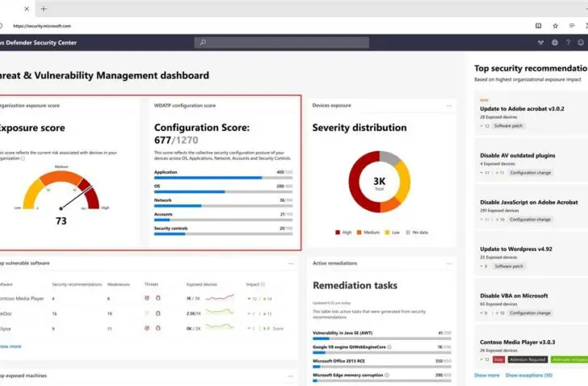This screenshot has width=588, height=386.
Task: Sort by Exposed devices column header
Action: coord(202,284)
